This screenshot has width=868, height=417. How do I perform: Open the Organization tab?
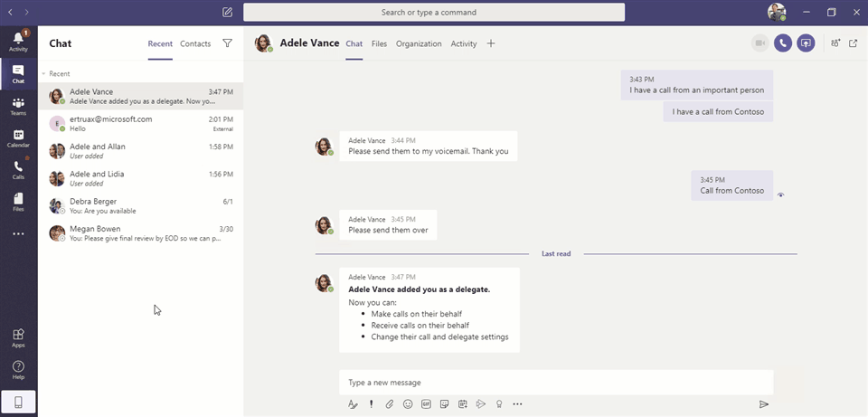[419, 43]
